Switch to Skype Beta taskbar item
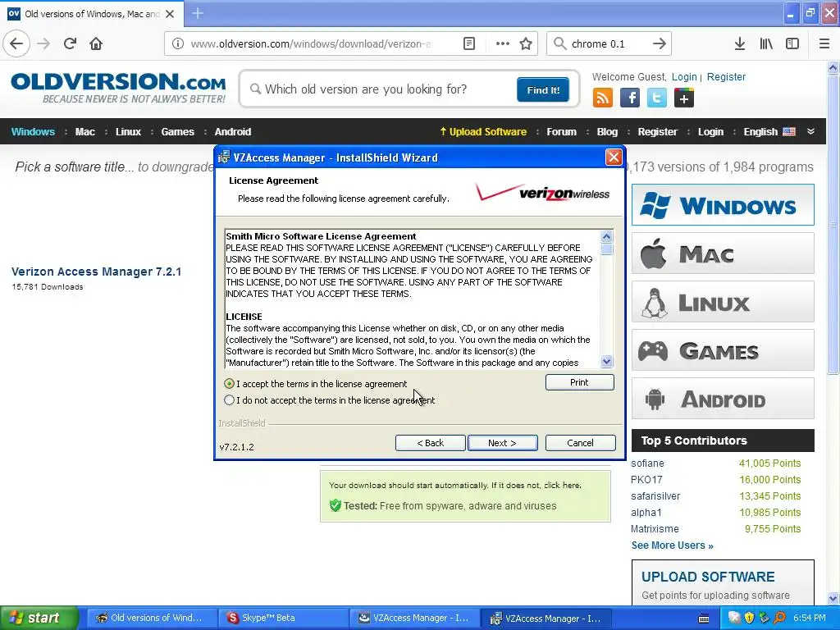 (x=282, y=618)
